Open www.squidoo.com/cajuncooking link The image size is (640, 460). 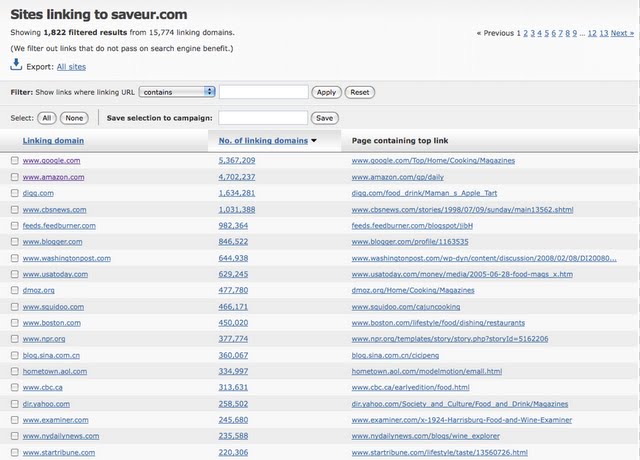point(406,307)
